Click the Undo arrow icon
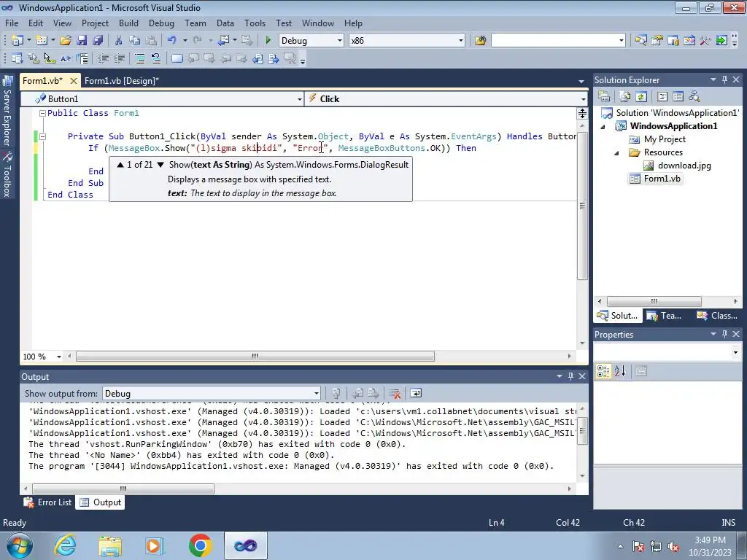747x560 pixels. [x=172, y=41]
